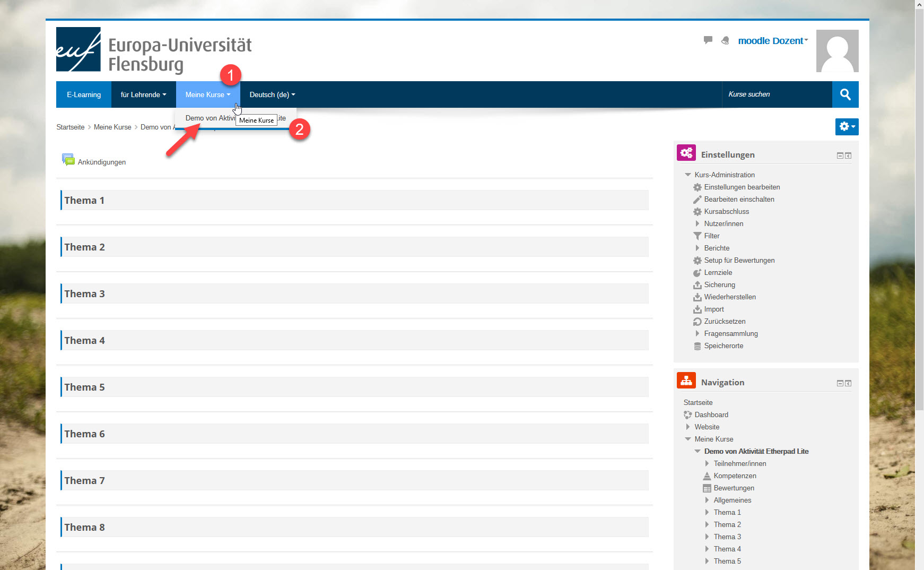Click the user profile avatar picture
This screenshot has height=570, width=924.
coord(836,51)
